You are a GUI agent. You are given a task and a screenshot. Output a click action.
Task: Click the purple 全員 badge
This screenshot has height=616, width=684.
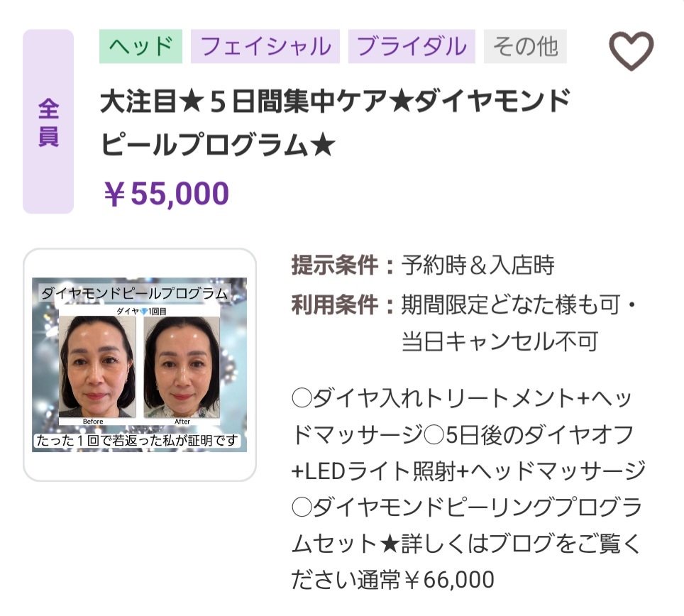click(48, 122)
